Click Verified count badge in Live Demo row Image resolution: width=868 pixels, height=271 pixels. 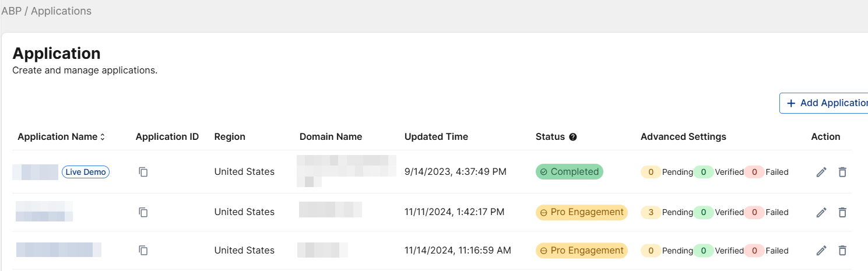[704, 172]
